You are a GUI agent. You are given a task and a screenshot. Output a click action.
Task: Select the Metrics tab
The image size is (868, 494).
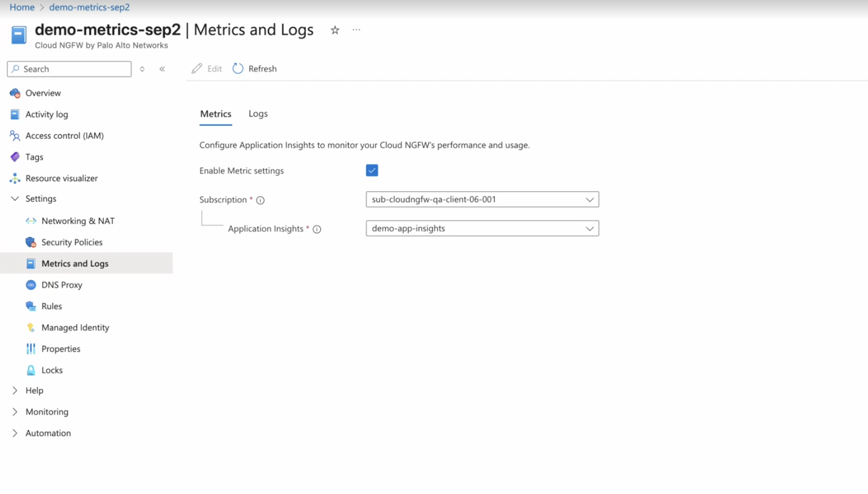coord(215,114)
